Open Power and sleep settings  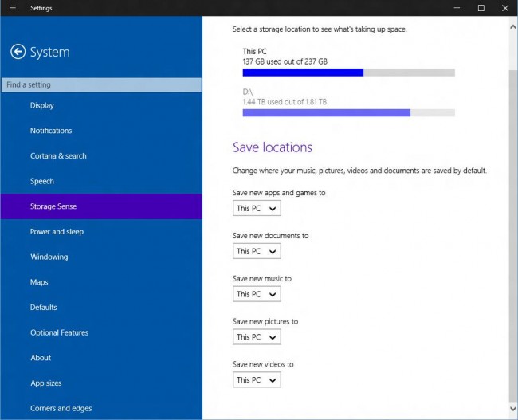click(57, 232)
